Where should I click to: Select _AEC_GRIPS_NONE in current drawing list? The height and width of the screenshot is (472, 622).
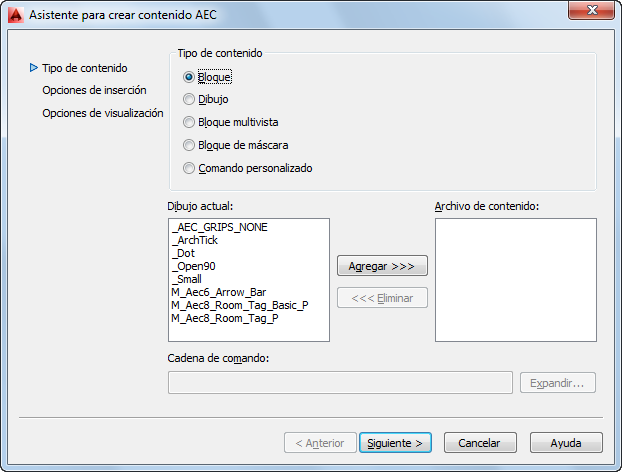pyautogui.click(x=219, y=227)
